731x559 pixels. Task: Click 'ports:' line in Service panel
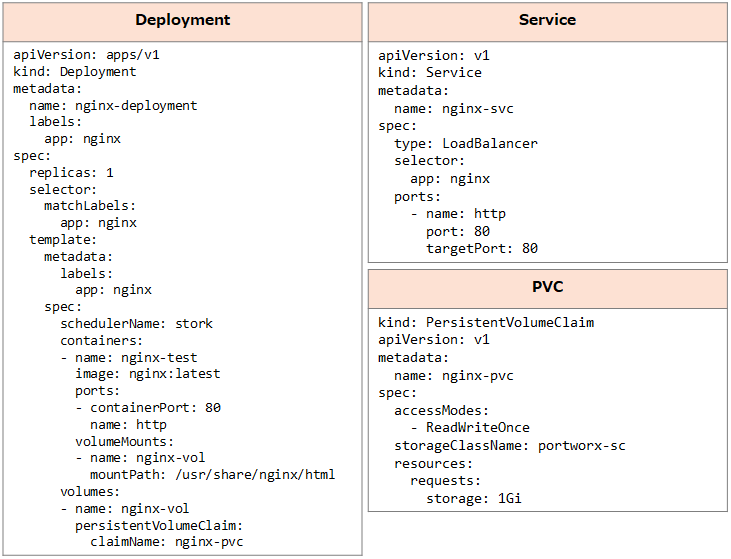(x=417, y=197)
